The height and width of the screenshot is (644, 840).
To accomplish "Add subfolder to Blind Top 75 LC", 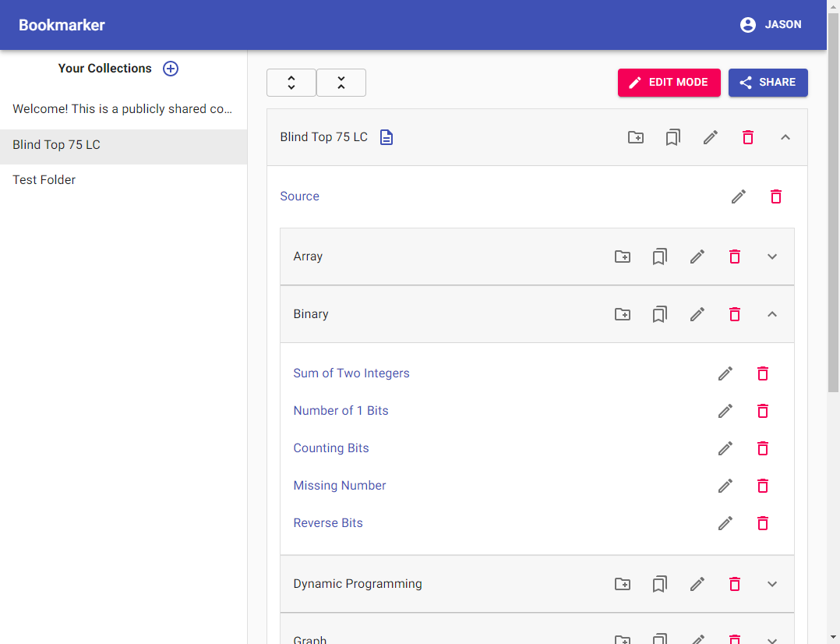I will click(x=636, y=137).
